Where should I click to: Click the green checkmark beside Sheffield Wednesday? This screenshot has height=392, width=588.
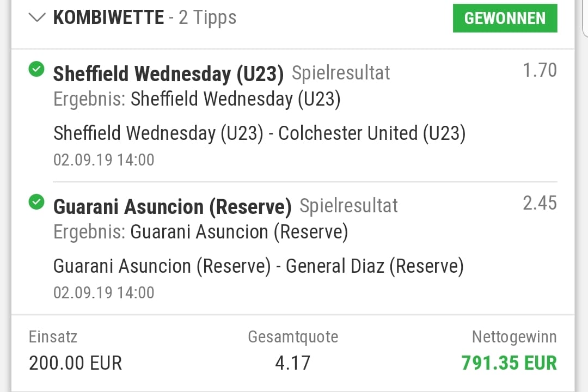pyautogui.click(x=36, y=70)
